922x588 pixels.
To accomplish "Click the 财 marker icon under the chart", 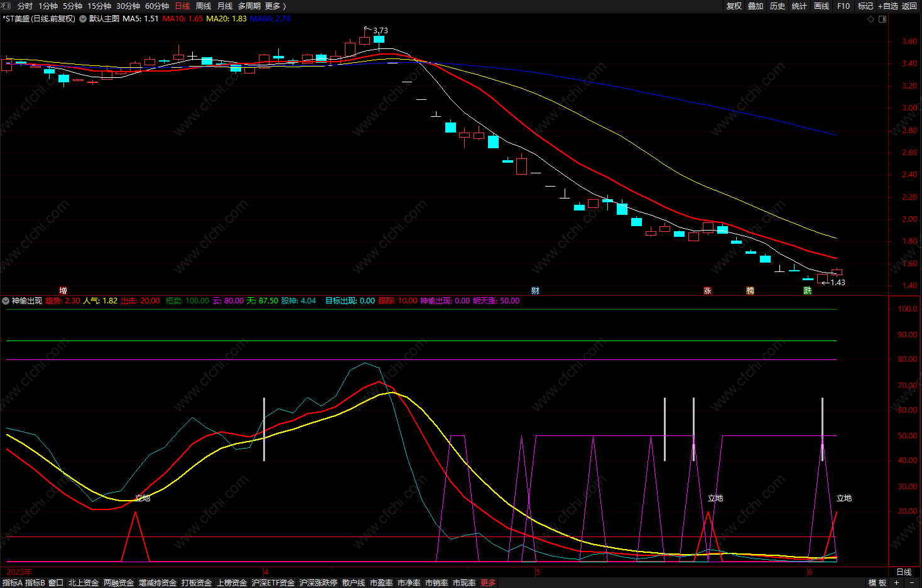I will coord(535,290).
